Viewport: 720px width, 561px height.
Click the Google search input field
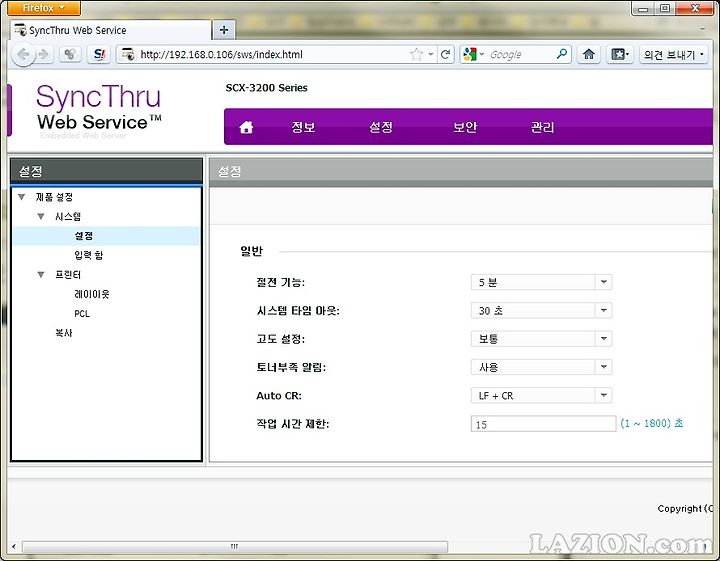pos(521,55)
